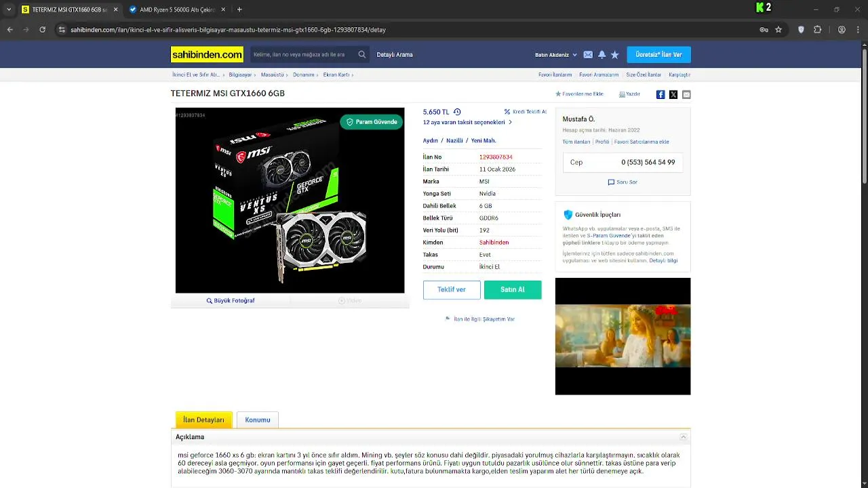
Task: Click Büyük Fotoğraf link
Action: coord(231,300)
